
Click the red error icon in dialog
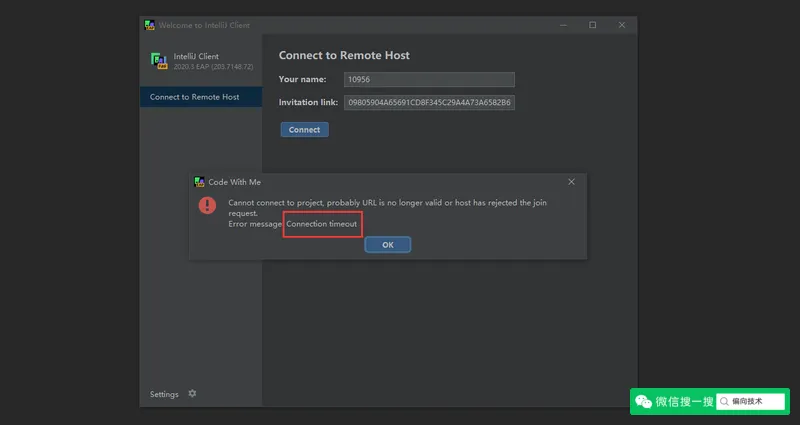[x=207, y=205]
